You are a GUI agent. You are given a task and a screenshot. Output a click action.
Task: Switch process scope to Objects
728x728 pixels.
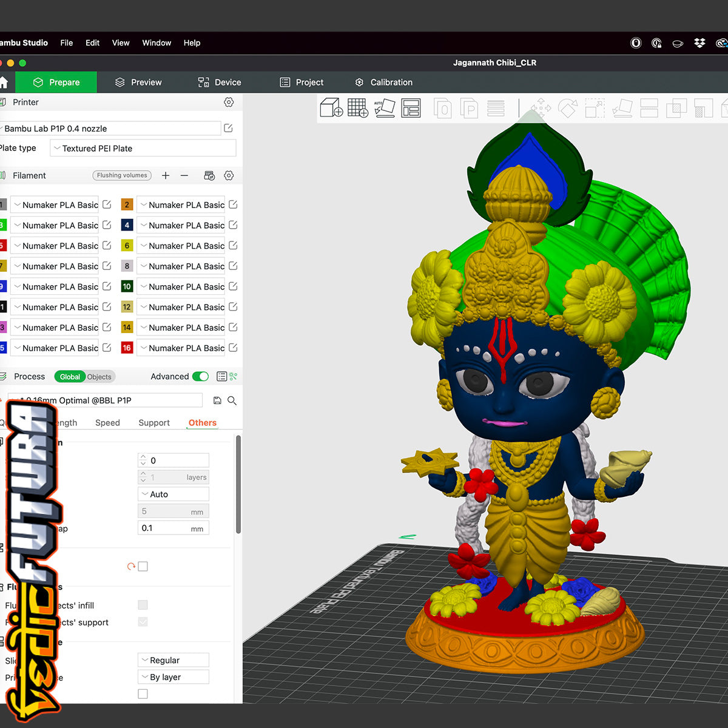[99, 377]
